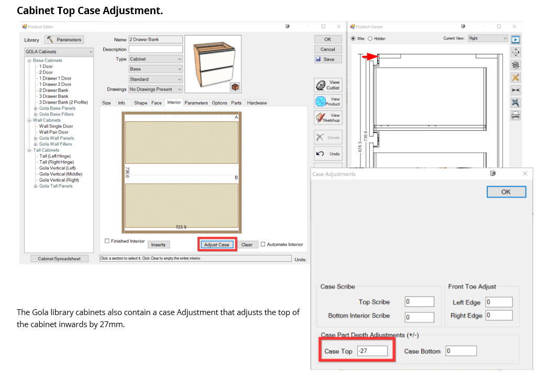Open the layers icon in Product Viewer
539x392 pixels.
pos(515,65)
